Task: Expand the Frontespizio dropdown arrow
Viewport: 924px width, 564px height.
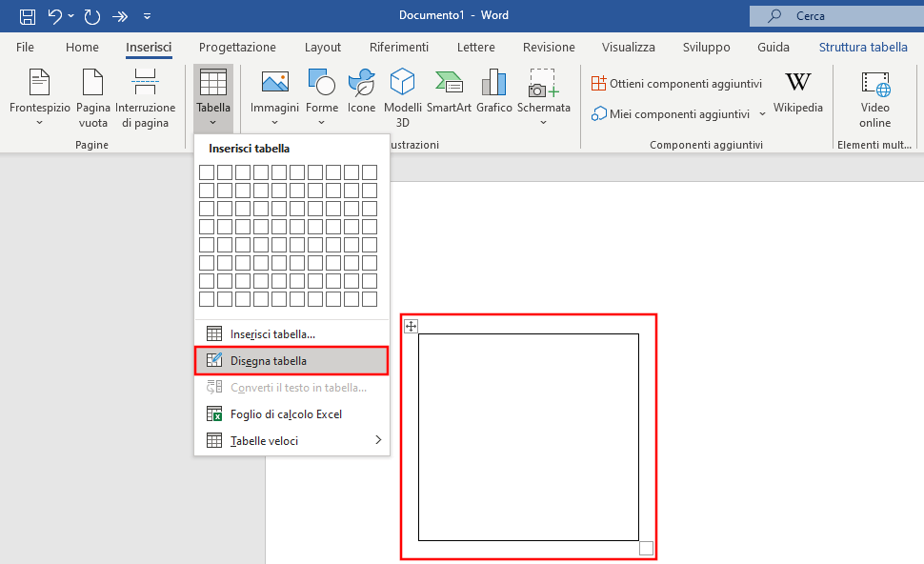Action: [x=39, y=123]
